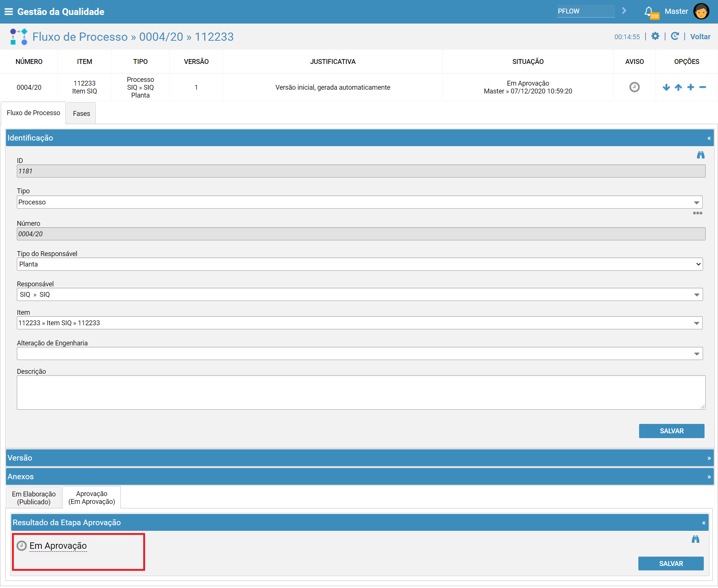The height and width of the screenshot is (588, 718).
Task: Click the ID field showing 1181
Action: (361, 171)
